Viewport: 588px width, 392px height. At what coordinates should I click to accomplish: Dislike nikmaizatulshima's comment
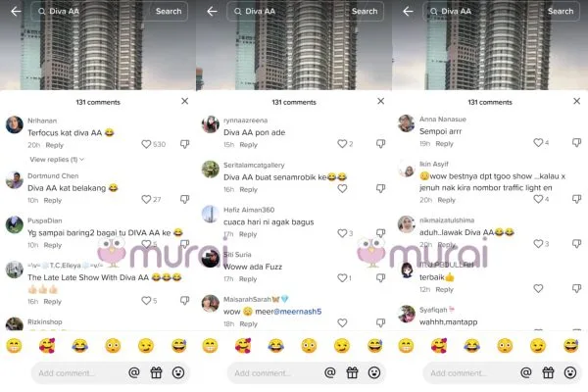[x=577, y=244]
